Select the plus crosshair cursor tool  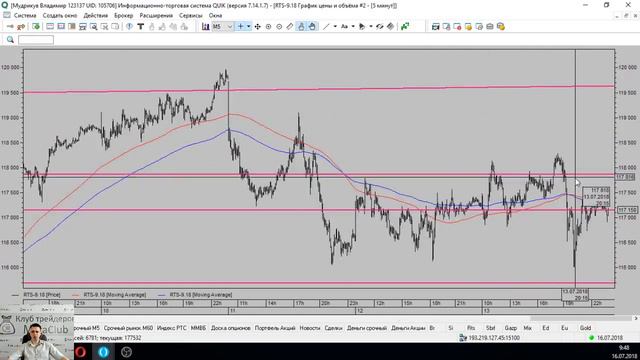[x=240, y=27]
